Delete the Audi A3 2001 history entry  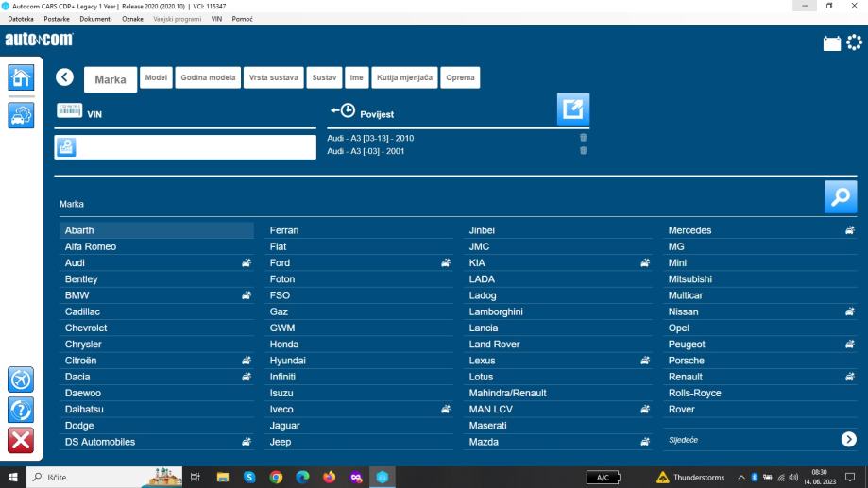click(x=583, y=150)
